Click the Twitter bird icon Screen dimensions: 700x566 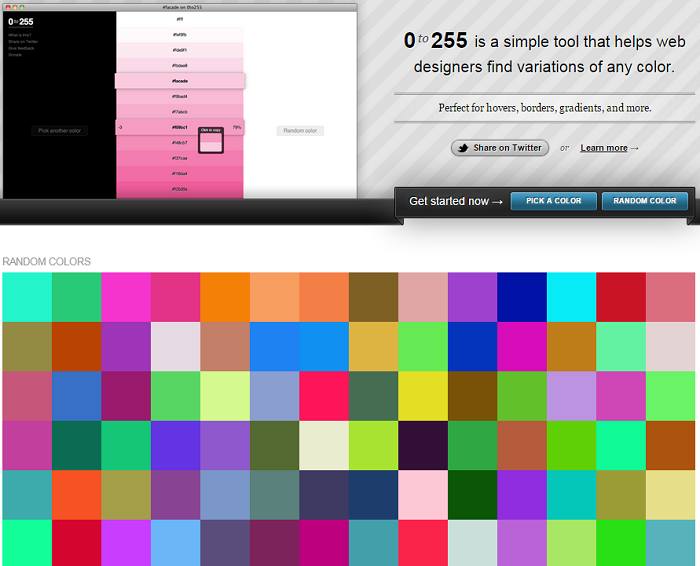[x=462, y=148]
